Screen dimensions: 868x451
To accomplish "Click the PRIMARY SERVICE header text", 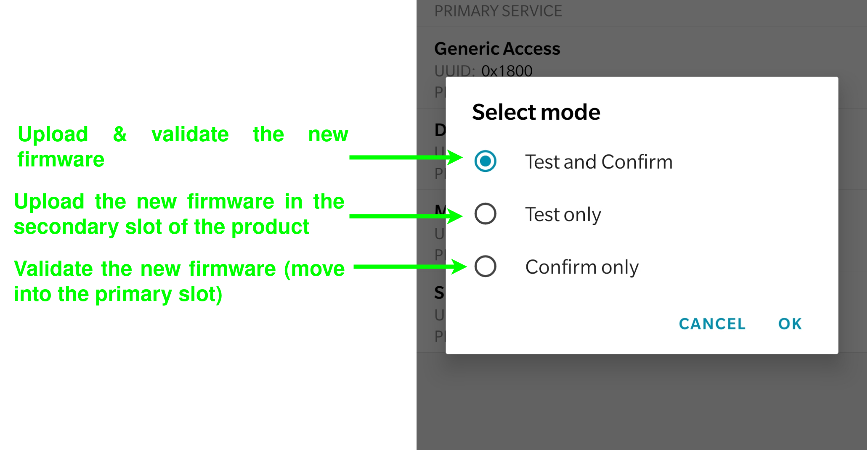I will pos(498,11).
